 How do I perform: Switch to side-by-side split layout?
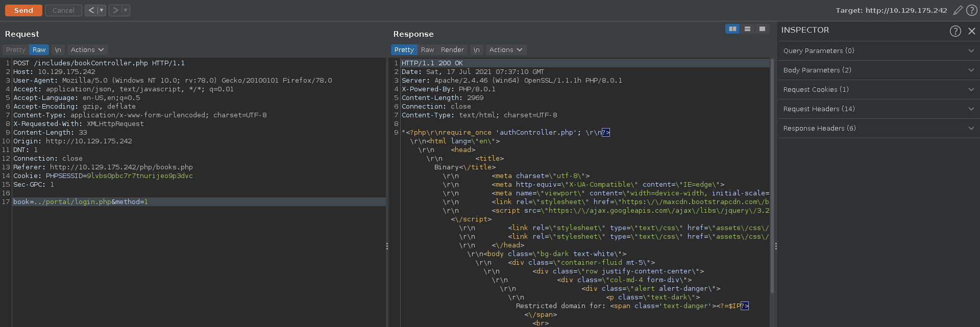click(732, 29)
